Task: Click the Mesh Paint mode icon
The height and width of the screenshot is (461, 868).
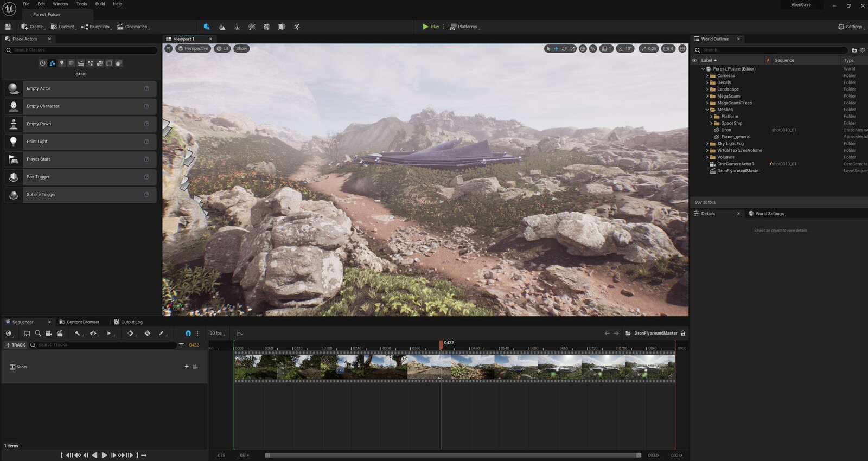Action: (x=252, y=27)
